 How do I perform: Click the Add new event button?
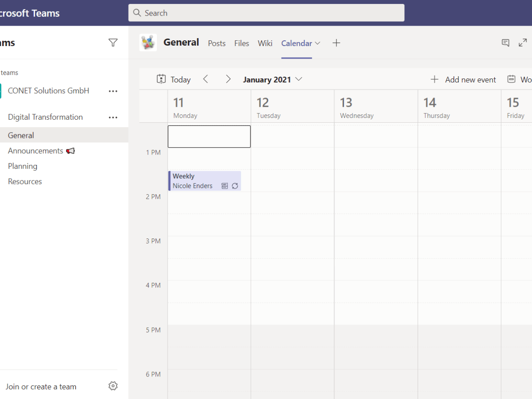463,79
